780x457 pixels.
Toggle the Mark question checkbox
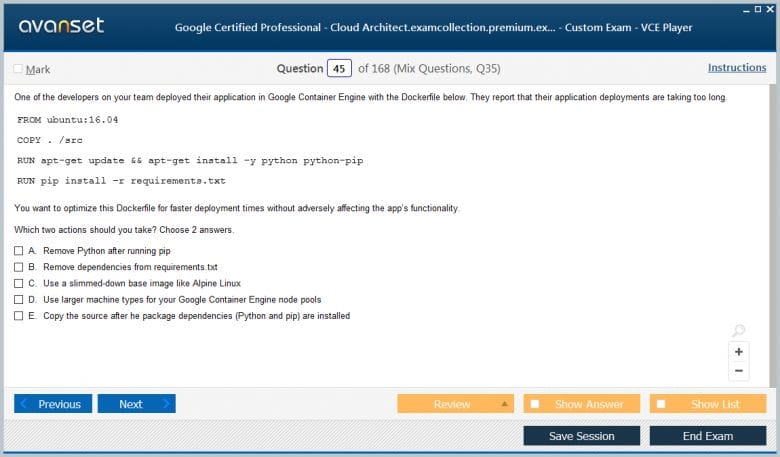(18, 69)
